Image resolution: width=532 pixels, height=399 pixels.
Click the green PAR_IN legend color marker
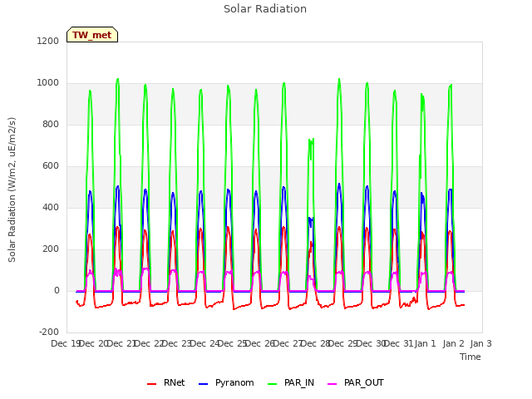[x=273, y=384]
